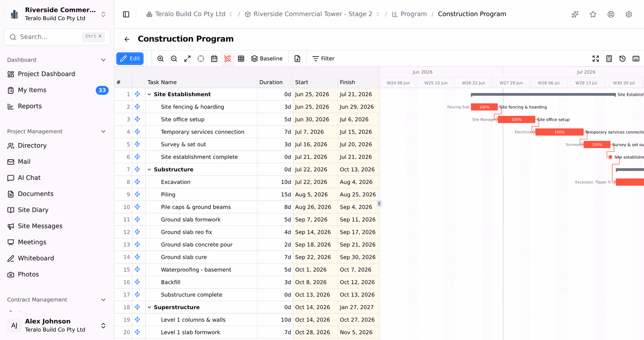Open the Alex Johnson user menu
This screenshot has width=644, height=340.
[x=57, y=325]
